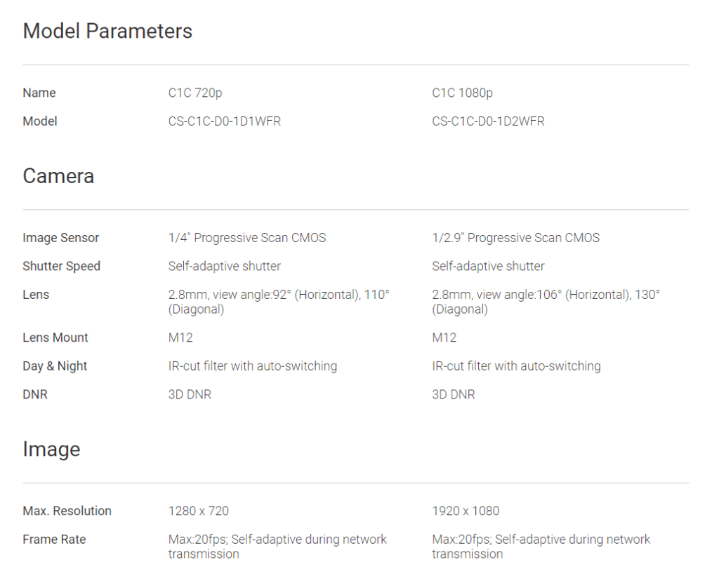Select the C1C 720p name value
This screenshot has height=588, width=719.
pyautogui.click(x=195, y=93)
